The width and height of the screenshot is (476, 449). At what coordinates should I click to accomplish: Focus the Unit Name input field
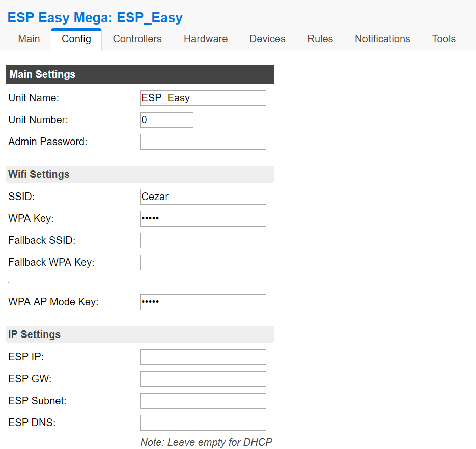click(x=203, y=98)
